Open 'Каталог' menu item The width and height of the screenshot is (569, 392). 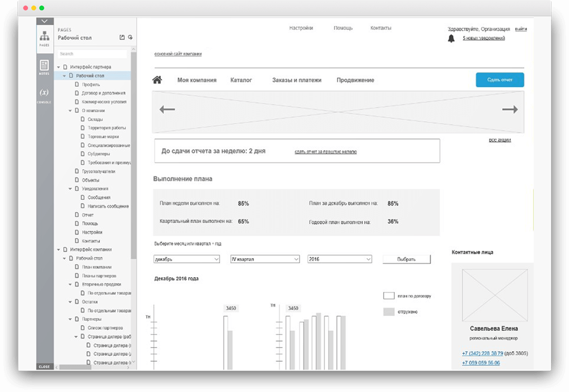[x=241, y=80]
